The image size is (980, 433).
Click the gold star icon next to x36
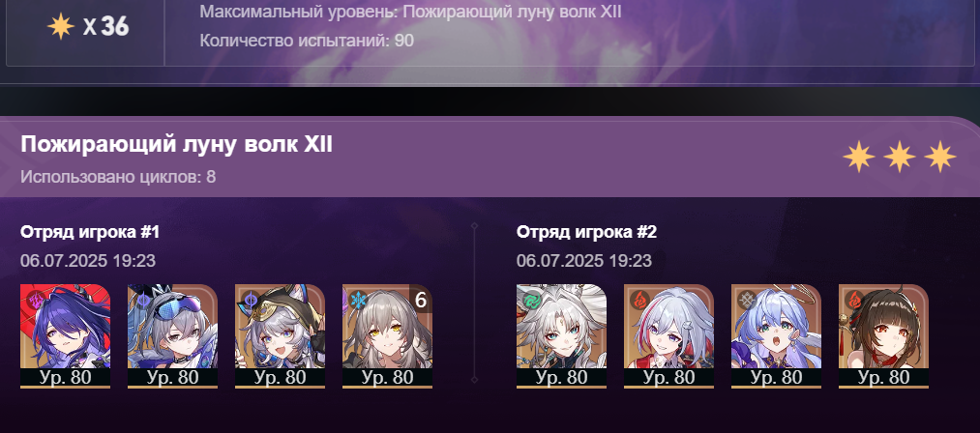tap(61, 26)
